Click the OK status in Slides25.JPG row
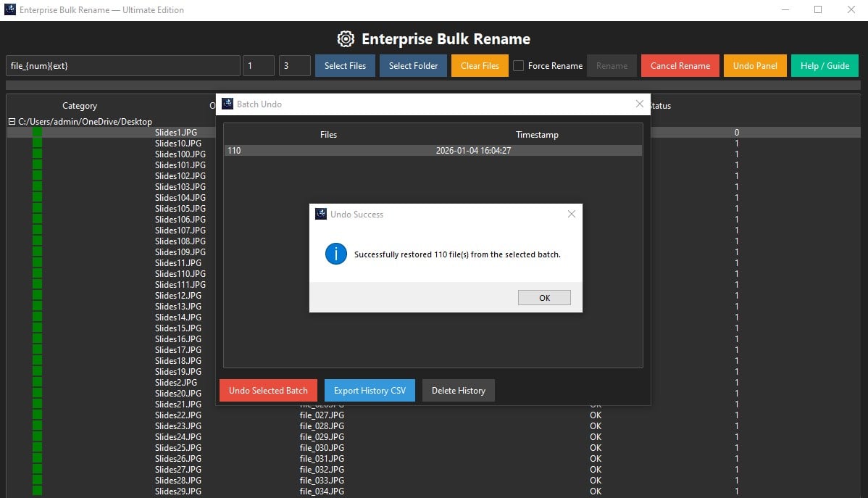 pyautogui.click(x=596, y=447)
